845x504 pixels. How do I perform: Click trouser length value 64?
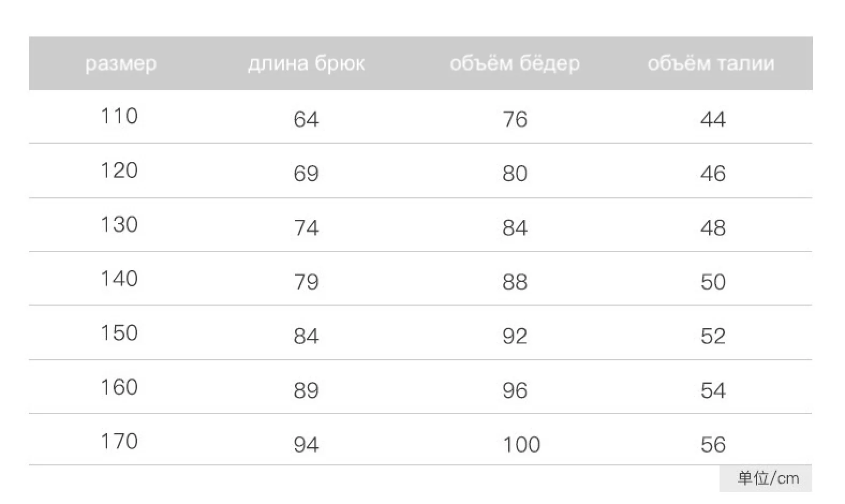point(306,119)
